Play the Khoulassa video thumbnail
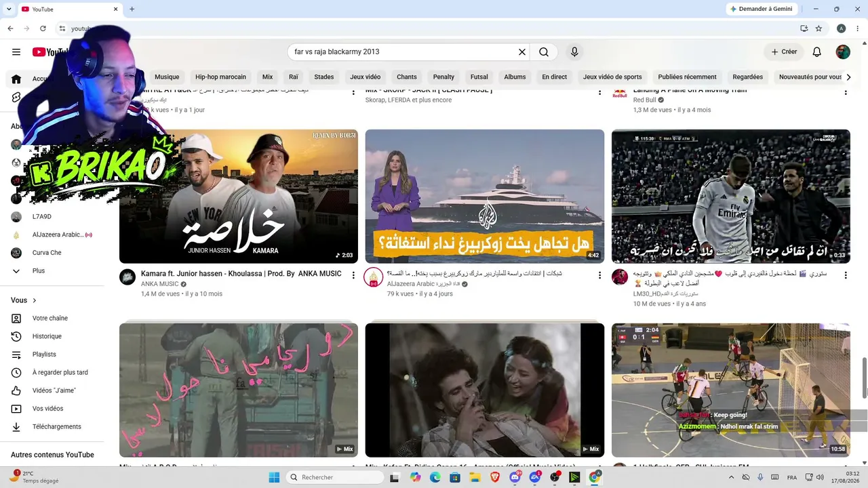Screen dimensions: 868x488 239,197
